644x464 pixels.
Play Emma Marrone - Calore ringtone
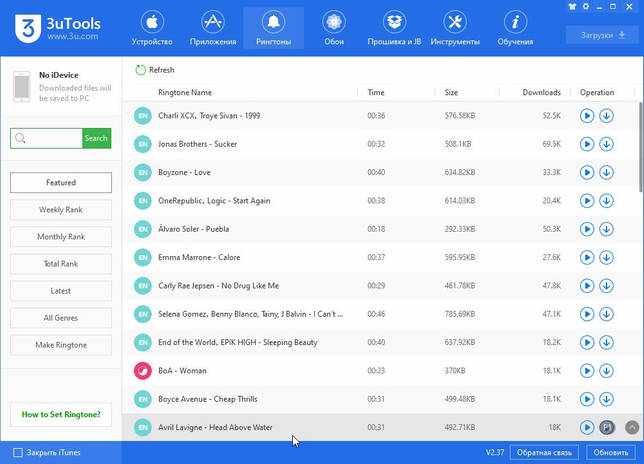[x=587, y=257]
